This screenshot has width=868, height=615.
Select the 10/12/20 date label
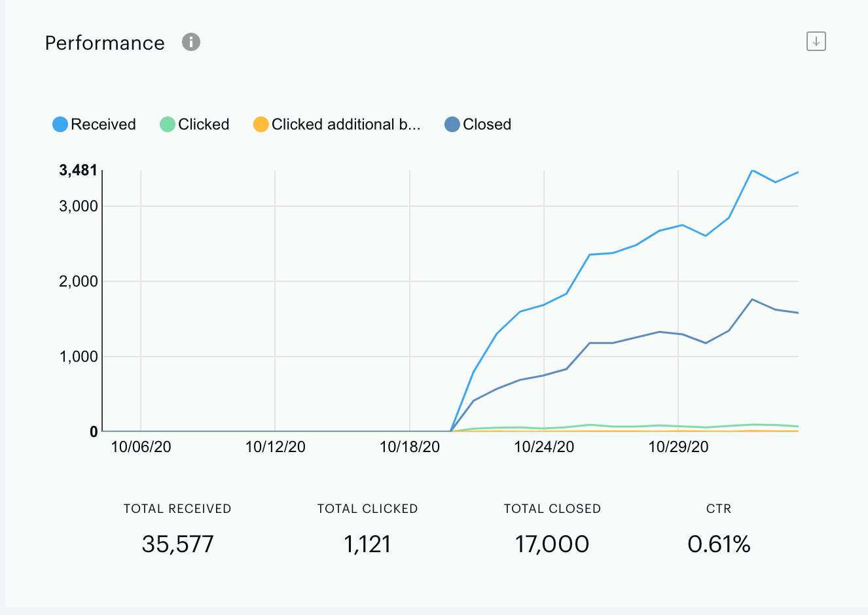click(x=276, y=447)
